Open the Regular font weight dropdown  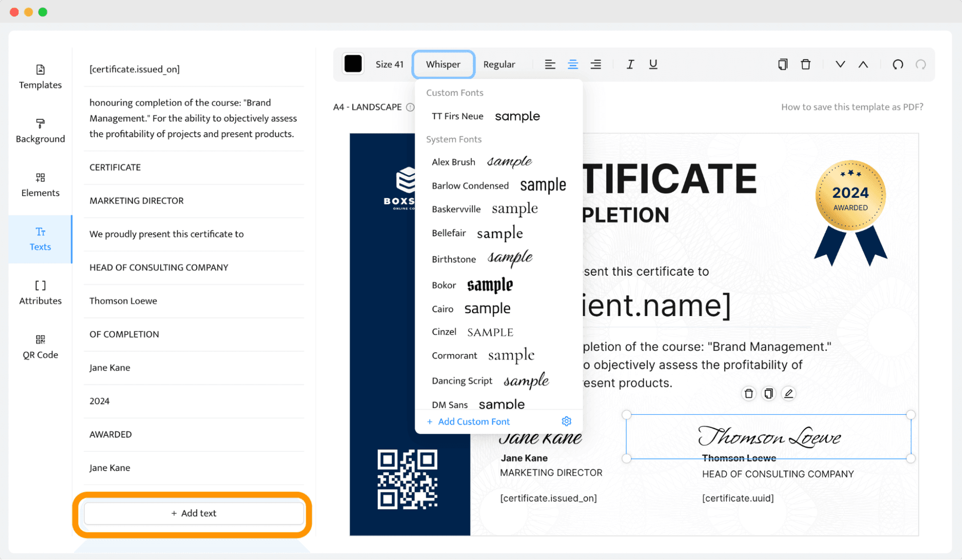click(x=499, y=64)
